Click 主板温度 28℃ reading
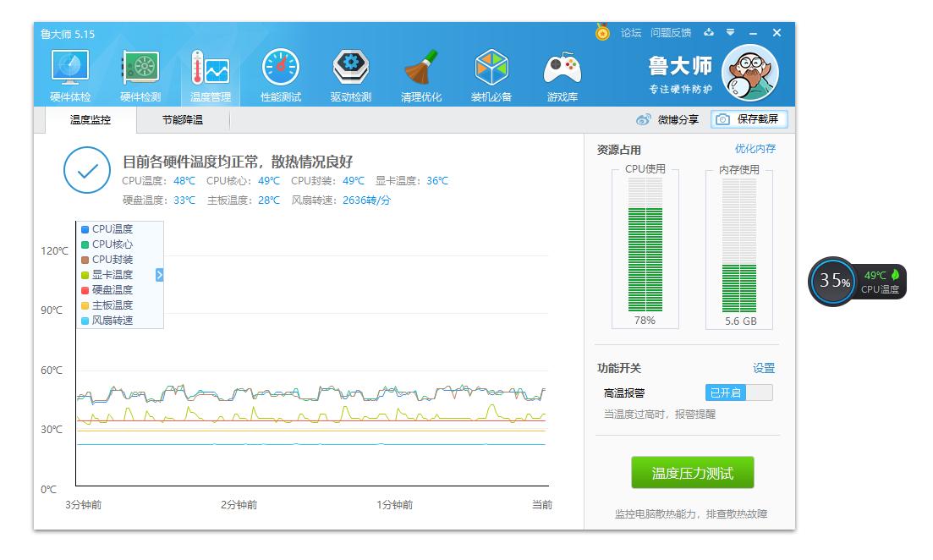 click(243, 200)
